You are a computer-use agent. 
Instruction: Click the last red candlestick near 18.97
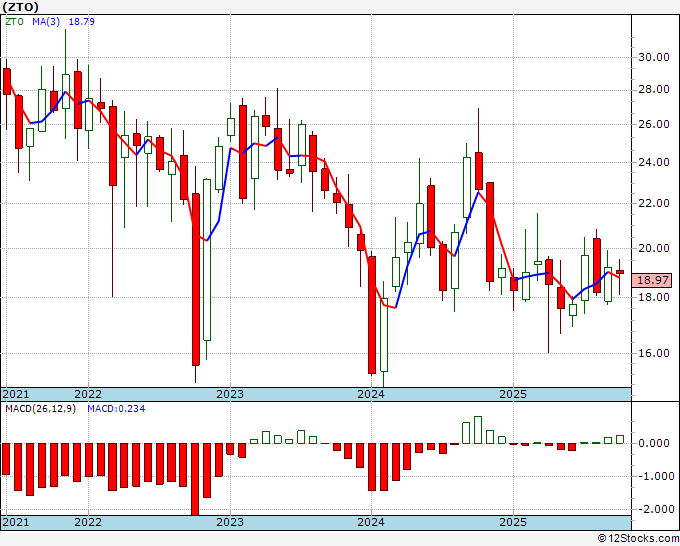pyautogui.click(x=620, y=272)
